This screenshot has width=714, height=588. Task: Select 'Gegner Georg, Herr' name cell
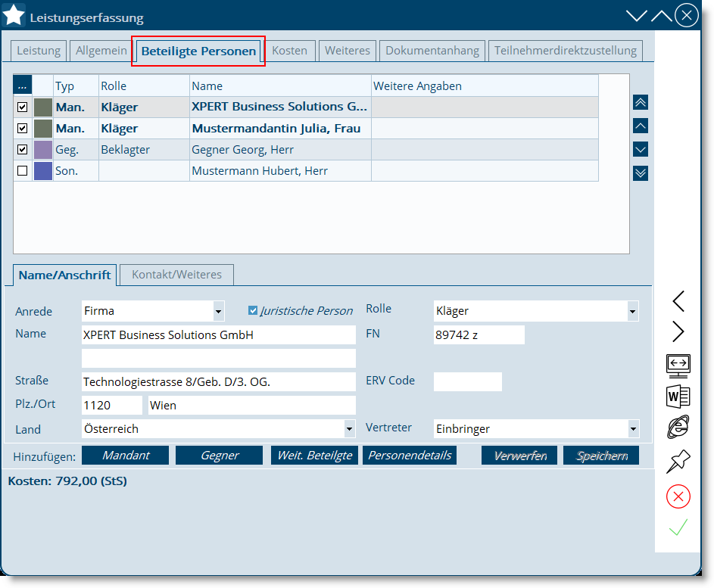click(280, 149)
